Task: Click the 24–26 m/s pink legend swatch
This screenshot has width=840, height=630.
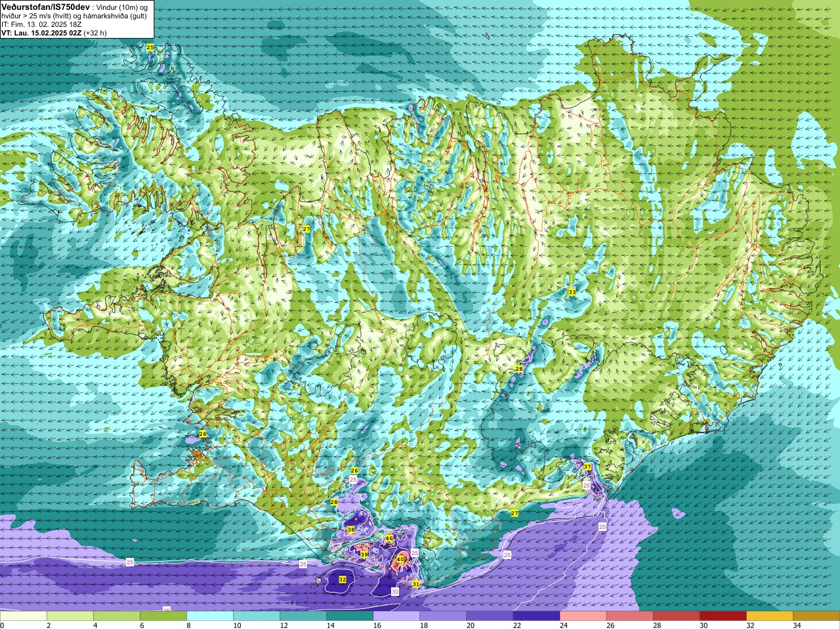Action: [x=583, y=616]
